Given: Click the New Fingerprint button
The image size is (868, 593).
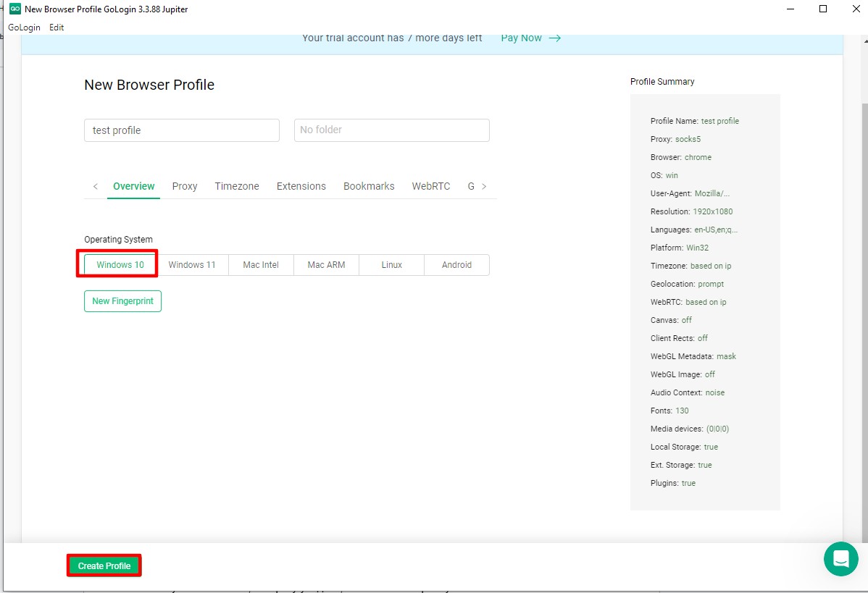Looking at the screenshot, I should [x=122, y=301].
